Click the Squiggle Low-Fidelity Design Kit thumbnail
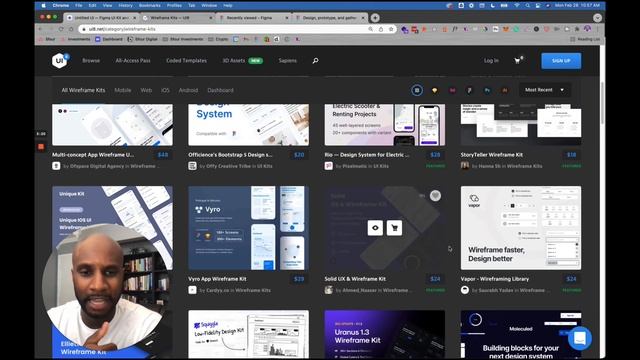The image size is (640, 360). tap(248, 334)
